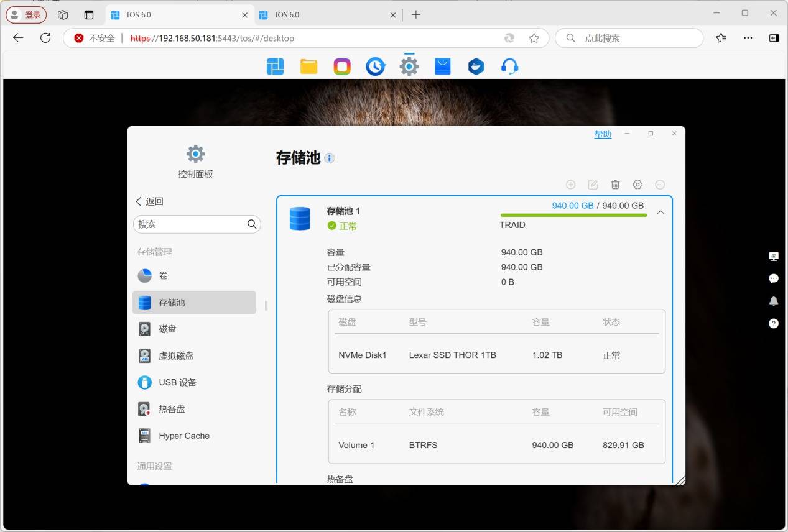Open the support headset icon in dock
This screenshot has height=532, width=788.
509,66
